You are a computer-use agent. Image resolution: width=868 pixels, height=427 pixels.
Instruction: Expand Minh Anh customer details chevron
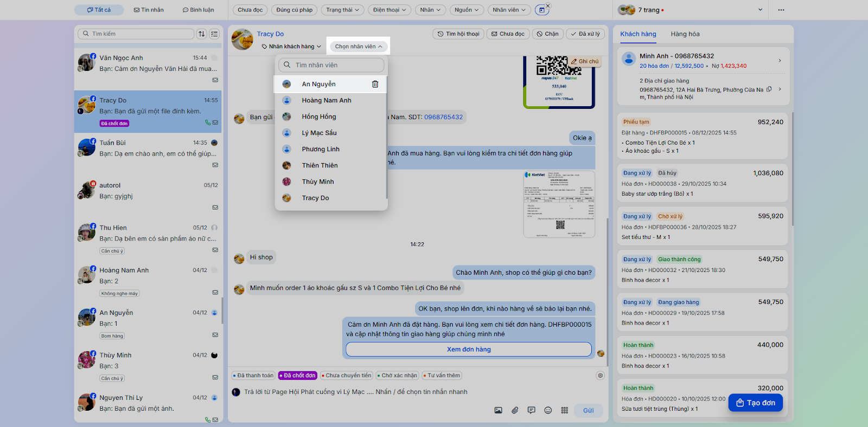pos(780,60)
